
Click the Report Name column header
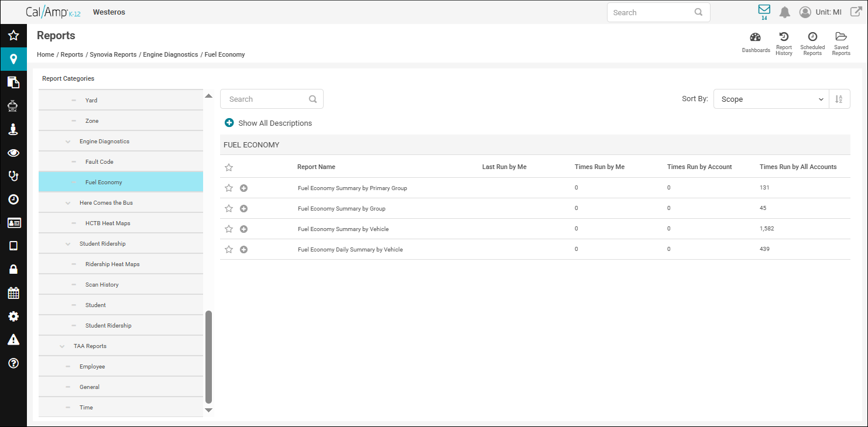click(x=316, y=167)
